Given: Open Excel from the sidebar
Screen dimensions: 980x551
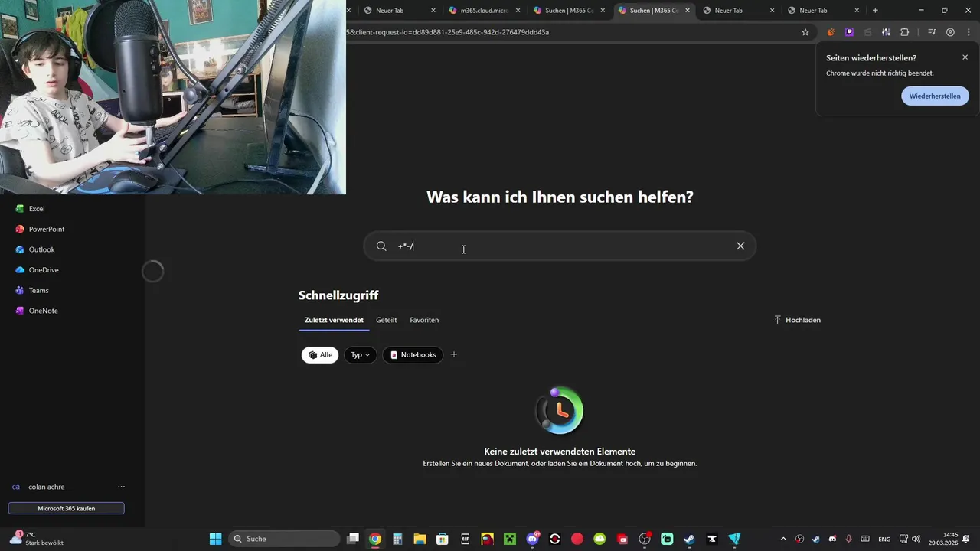Looking at the screenshot, I should [31, 209].
